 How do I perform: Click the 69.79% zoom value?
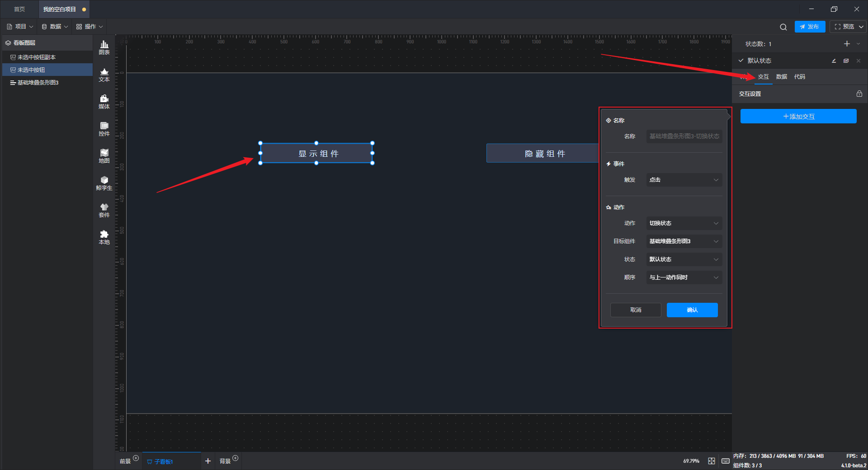[x=691, y=461]
